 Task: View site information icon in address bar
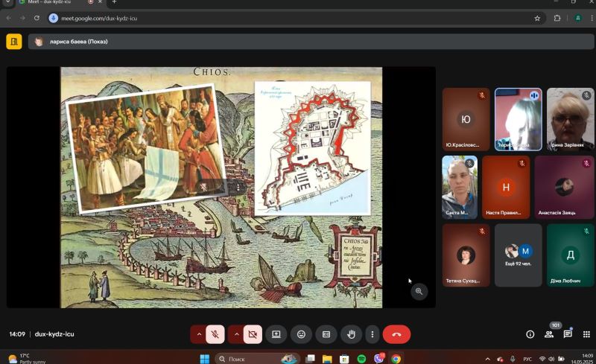point(53,19)
